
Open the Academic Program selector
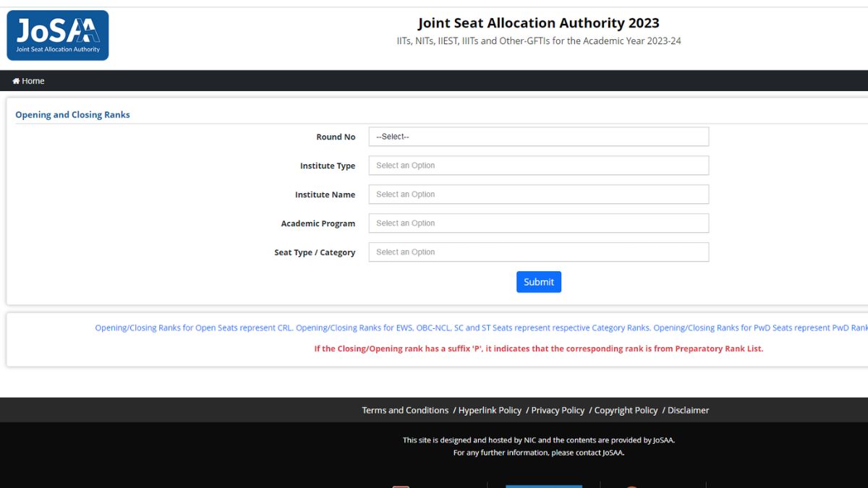(538, 223)
